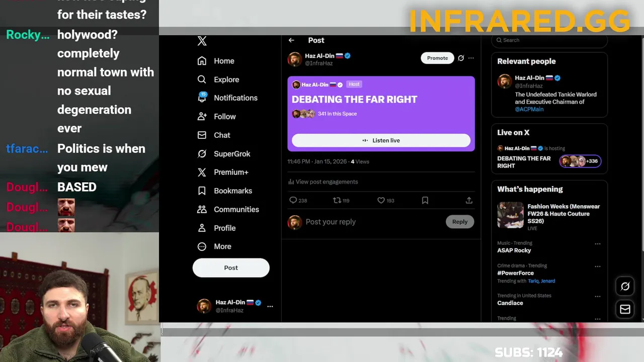Open the account menu dots beside @InfraHaz
This screenshot has width=644, height=362.
click(270, 306)
